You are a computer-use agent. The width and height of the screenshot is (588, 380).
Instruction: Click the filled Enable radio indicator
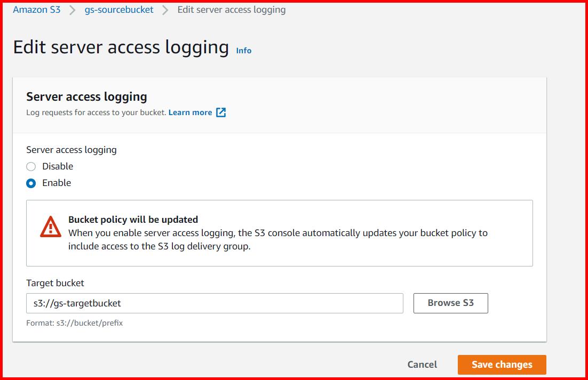pos(31,183)
